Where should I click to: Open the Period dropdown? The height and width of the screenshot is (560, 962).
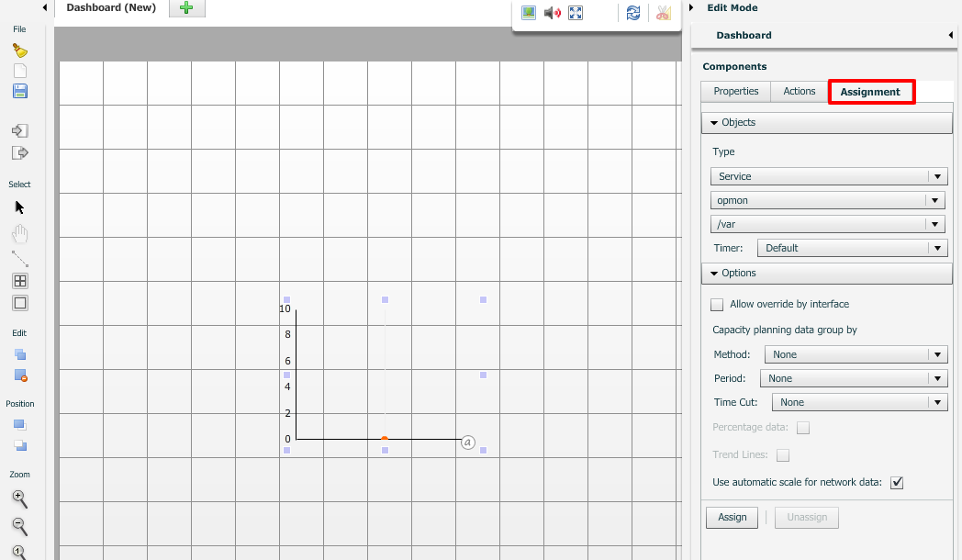tap(854, 378)
